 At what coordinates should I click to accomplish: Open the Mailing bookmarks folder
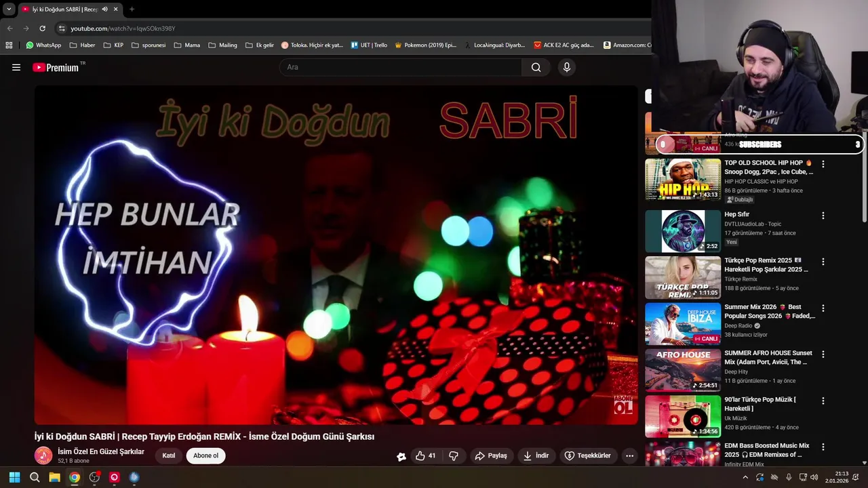[x=222, y=45]
